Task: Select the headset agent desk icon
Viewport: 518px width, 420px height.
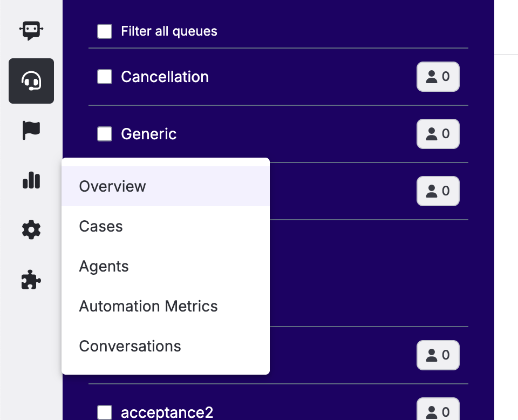Action: coord(31,81)
